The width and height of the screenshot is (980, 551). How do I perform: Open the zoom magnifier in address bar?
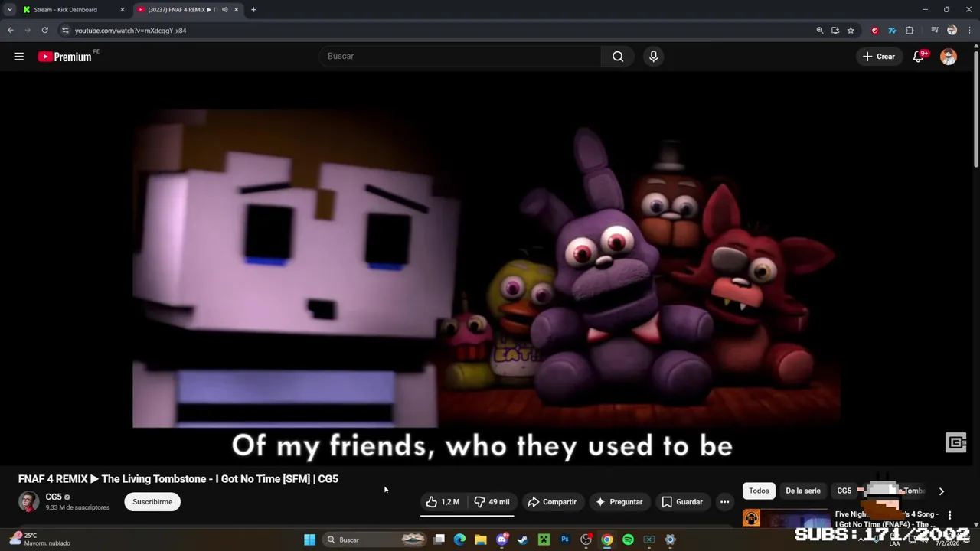click(x=820, y=31)
